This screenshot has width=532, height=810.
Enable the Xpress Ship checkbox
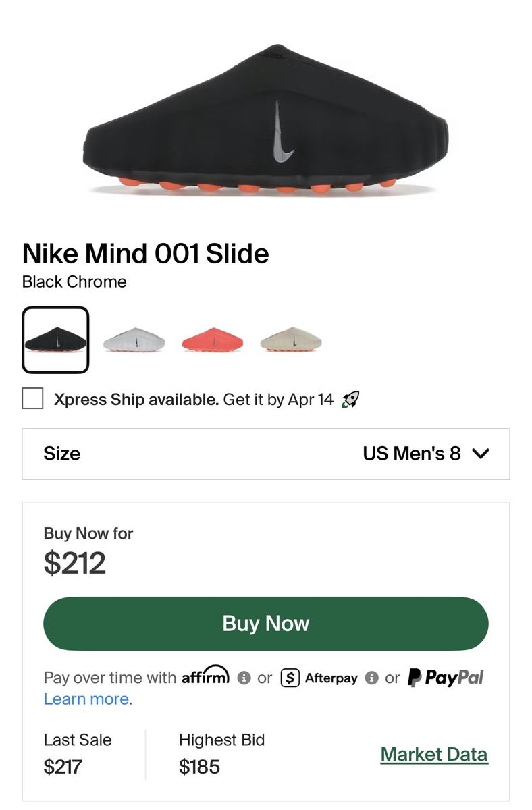point(32,399)
